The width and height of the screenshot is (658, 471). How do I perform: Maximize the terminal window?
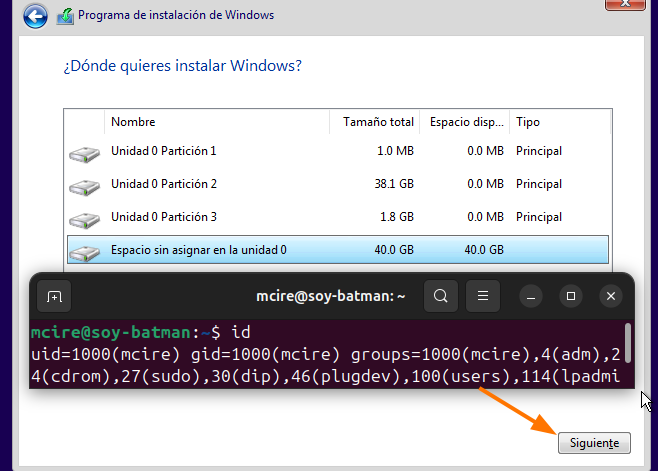tap(570, 296)
